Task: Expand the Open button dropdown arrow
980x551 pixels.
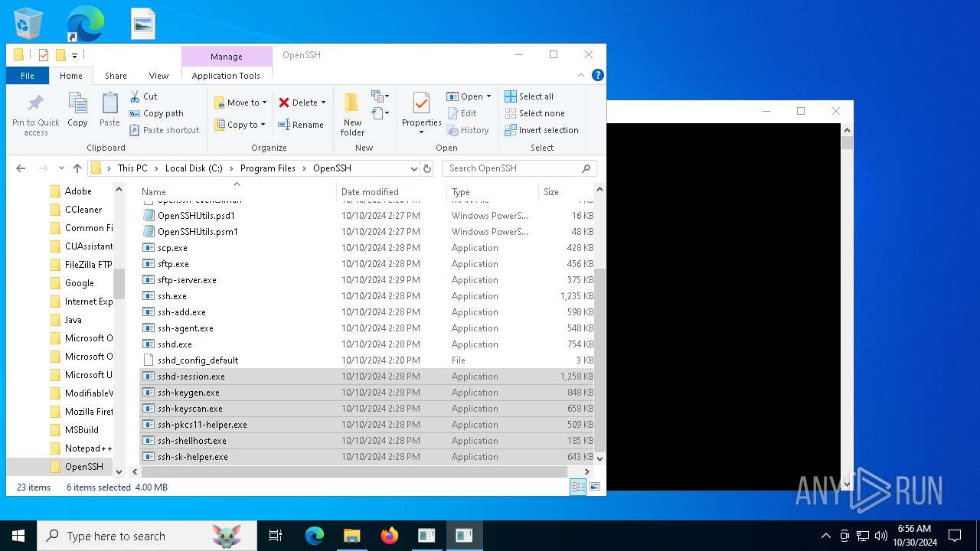Action: 488,96
